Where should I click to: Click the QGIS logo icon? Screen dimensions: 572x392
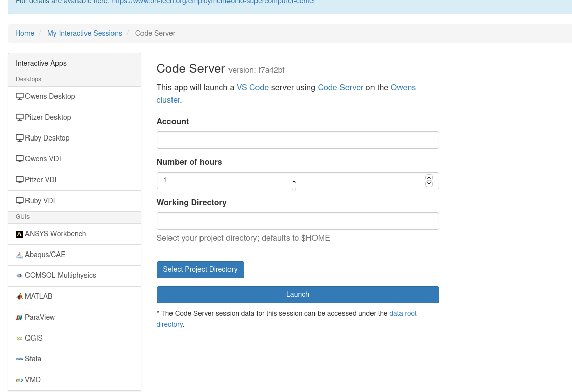pyautogui.click(x=19, y=338)
